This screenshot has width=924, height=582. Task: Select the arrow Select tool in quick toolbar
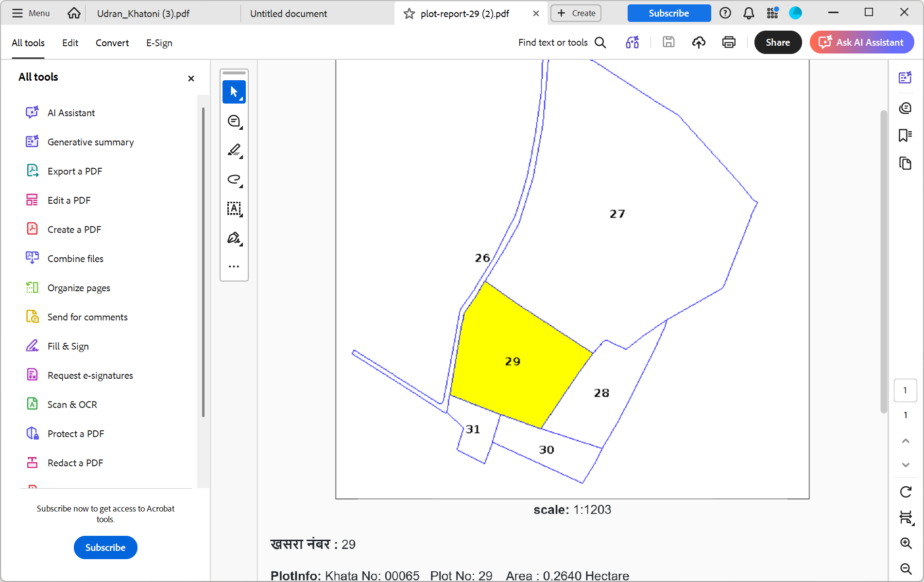coord(234,92)
